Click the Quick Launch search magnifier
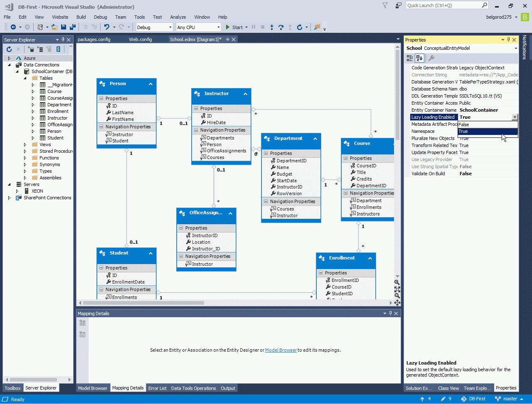The image size is (532, 404). [484, 5]
